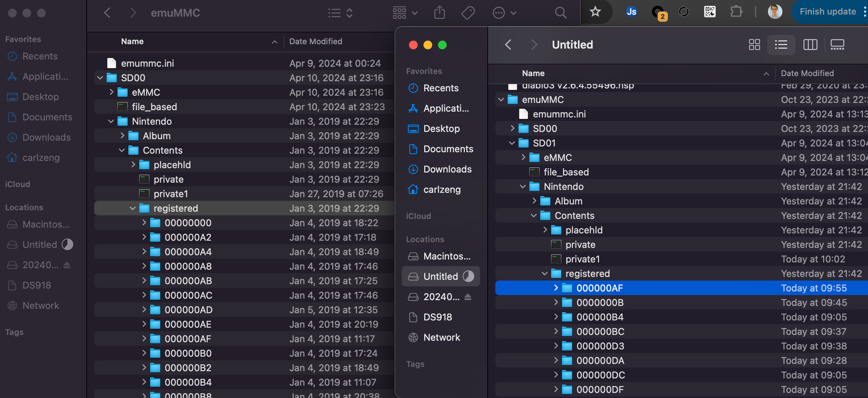Open list view options in emuMMC toolbar
Screen dimensions: 868x398
(340, 13)
